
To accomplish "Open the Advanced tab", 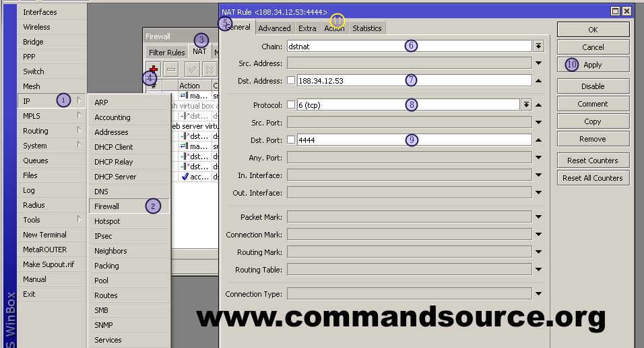I will point(274,28).
